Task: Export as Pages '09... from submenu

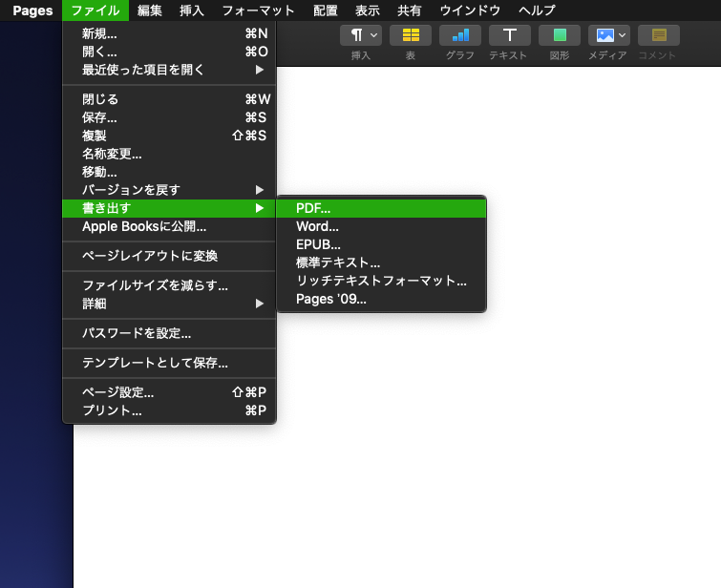Action: (x=381, y=300)
